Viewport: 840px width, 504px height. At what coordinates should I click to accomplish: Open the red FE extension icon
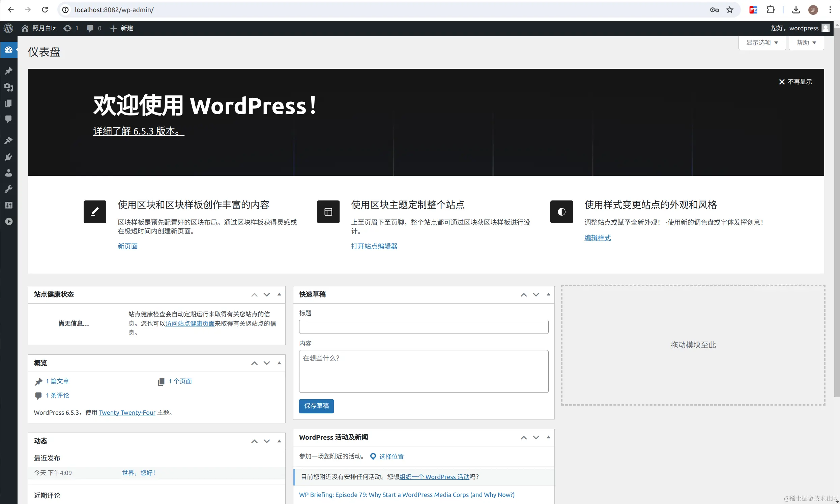[x=753, y=10]
